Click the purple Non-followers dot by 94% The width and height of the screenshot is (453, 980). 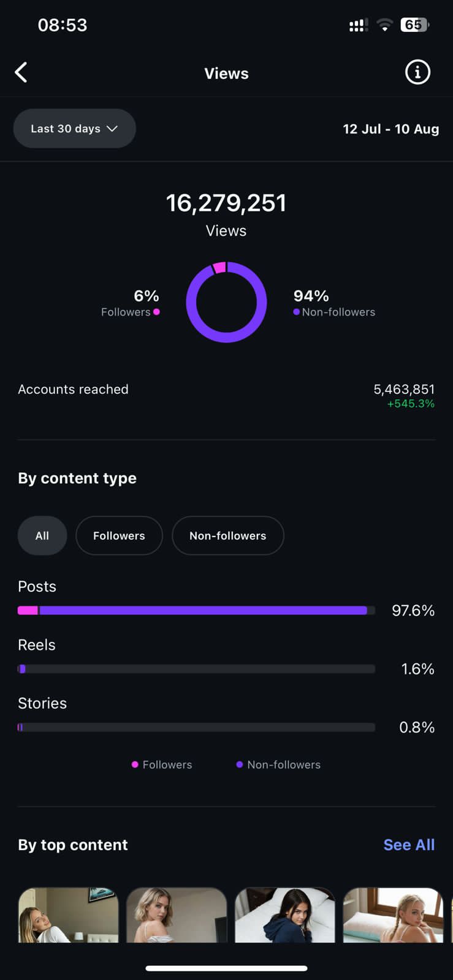[x=297, y=312]
